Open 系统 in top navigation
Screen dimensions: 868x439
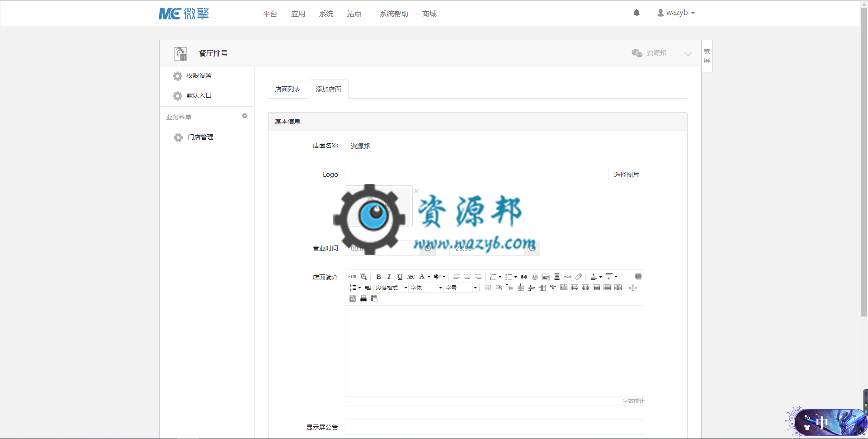coord(326,14)
